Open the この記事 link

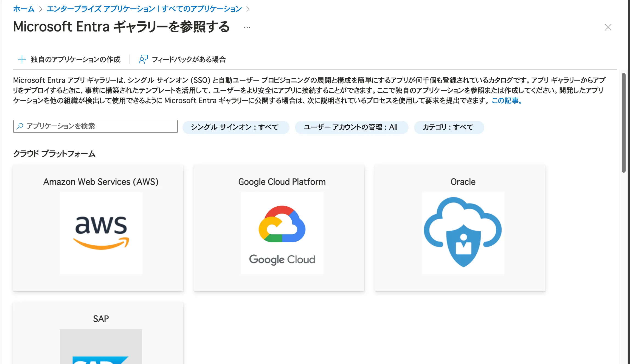[507, 101]
